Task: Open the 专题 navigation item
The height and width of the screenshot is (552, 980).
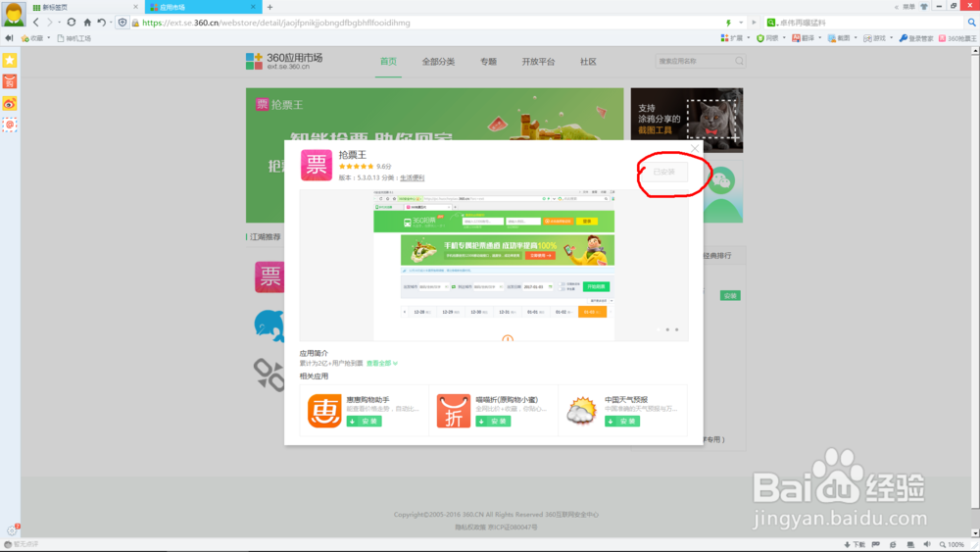Action: 488,61
